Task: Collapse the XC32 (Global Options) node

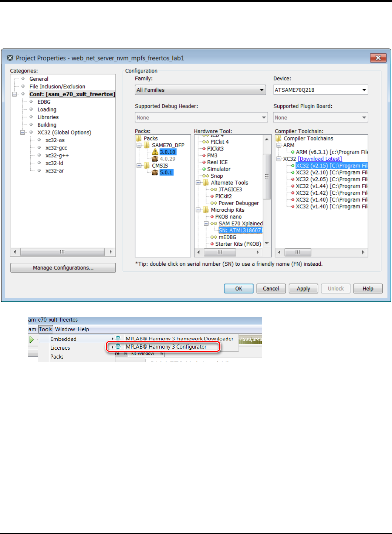Action: pyautogui.click(x=23, y=132)
